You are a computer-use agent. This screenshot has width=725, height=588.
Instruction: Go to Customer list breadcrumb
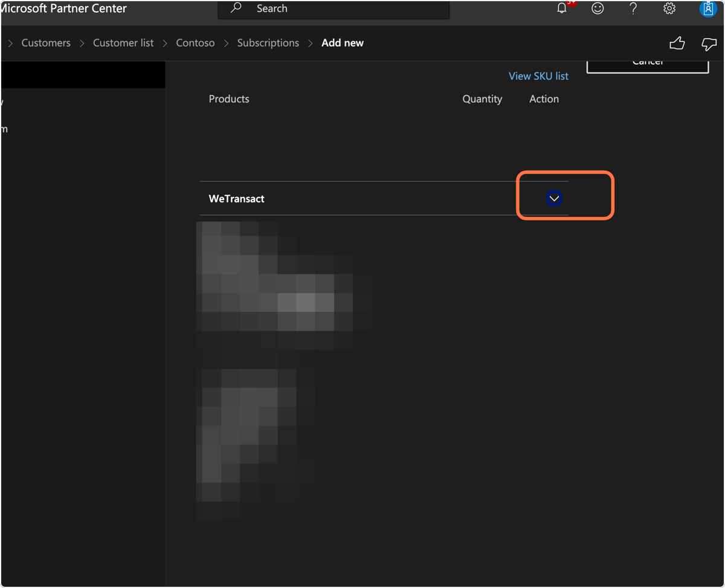pyautogui.click(x=123, y=43)
